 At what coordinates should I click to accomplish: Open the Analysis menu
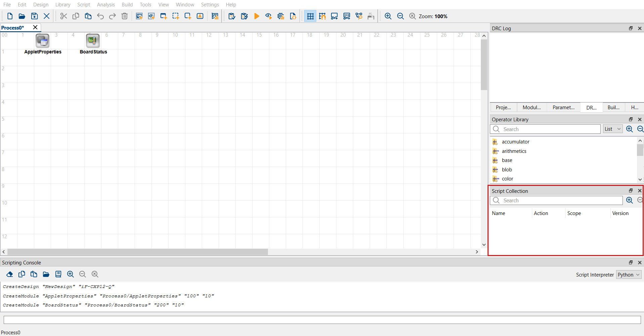(106, 4)
